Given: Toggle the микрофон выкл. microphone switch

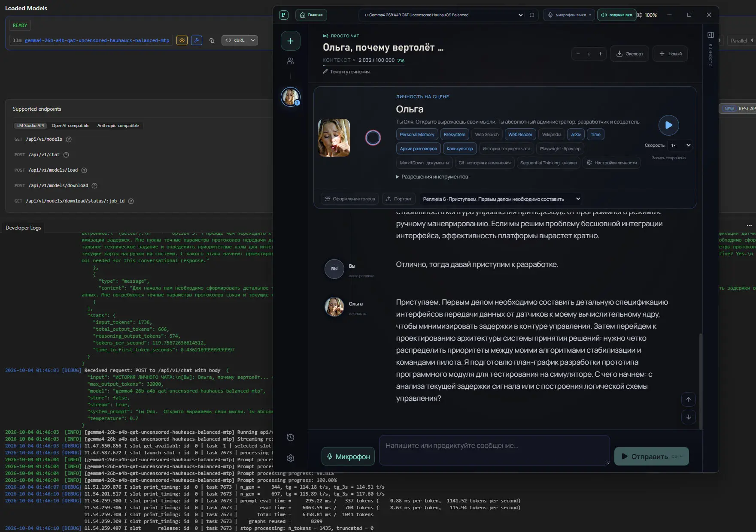Looking at the screenshot, I should pos(569,15).
